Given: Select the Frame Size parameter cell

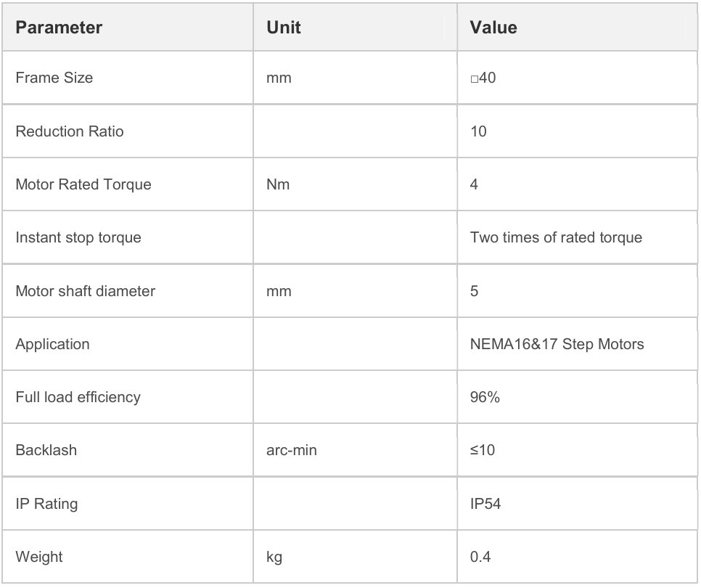Looking at the screenshot, I should tap(54, 78).
